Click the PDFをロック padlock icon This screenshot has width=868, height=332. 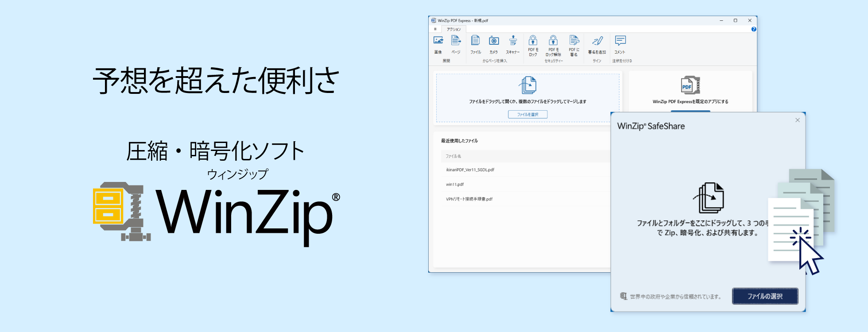click(x=533, y=41)
